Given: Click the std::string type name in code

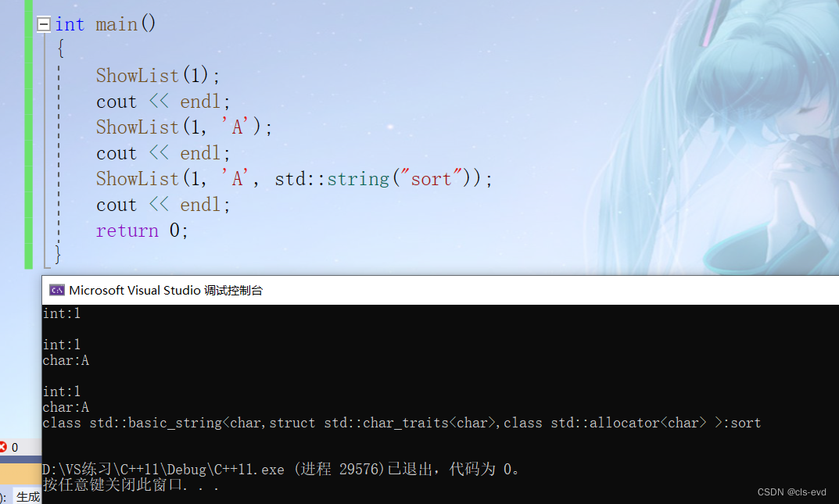Looking at the screenshot, I should 332,178.
